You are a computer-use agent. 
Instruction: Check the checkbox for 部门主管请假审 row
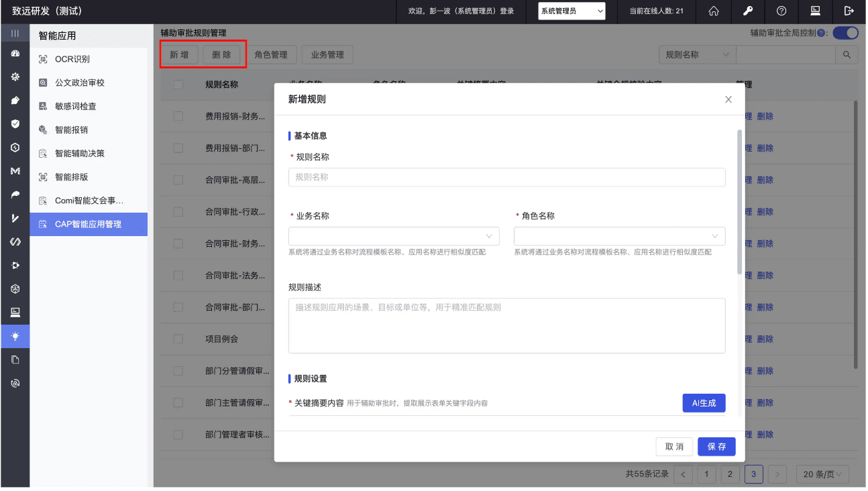[x=178, y=403]
